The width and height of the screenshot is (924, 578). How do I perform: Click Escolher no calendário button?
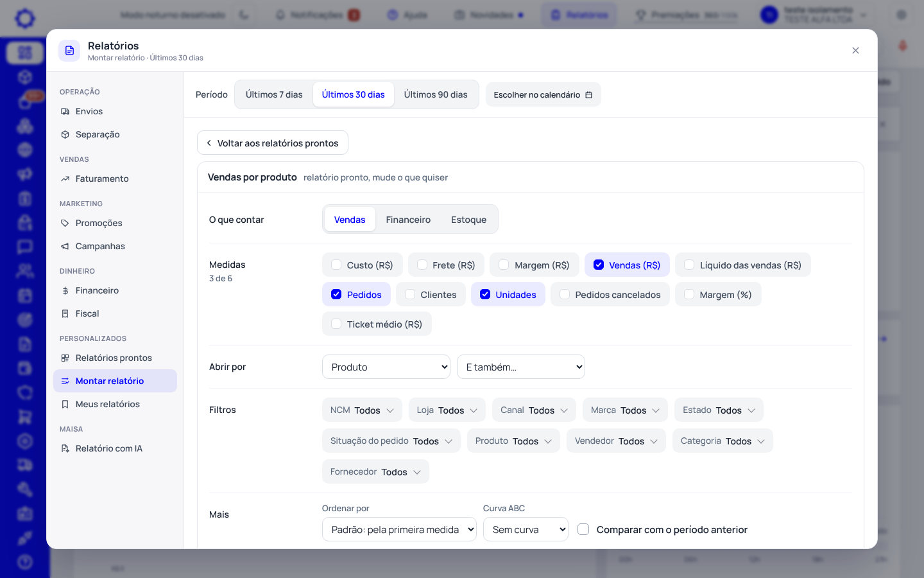tap(543, 95)
